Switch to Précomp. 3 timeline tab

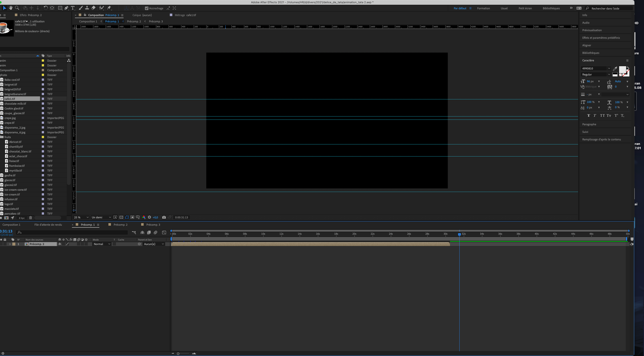tap(153, 225)
